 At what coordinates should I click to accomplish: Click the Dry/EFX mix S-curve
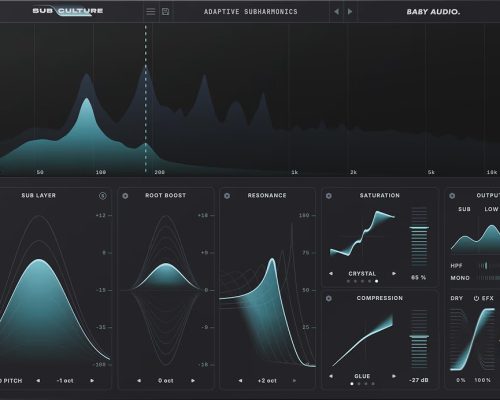pos(473,339)
